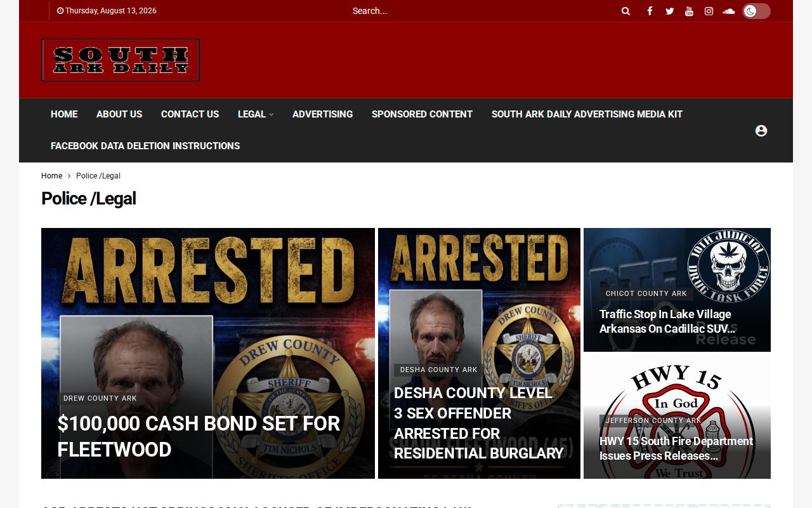Open the Sponsored Content menu item
The width and height of the screenshot is (812, 508).
422,114
